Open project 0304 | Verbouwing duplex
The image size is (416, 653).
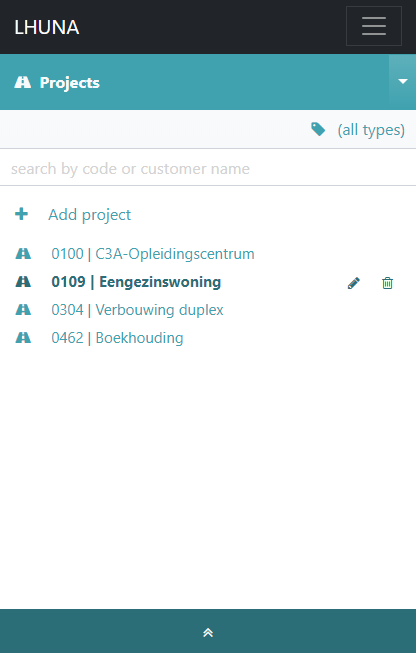click(x=137, y=310)
